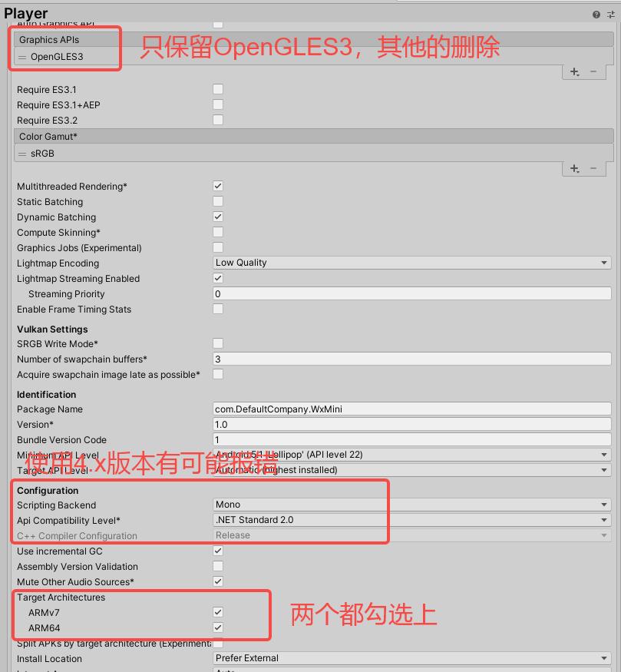The width and height of the screenshot is (621, 672).
Task: Open the Lightmap Encoding dropdown
Action: click(412, 263)
